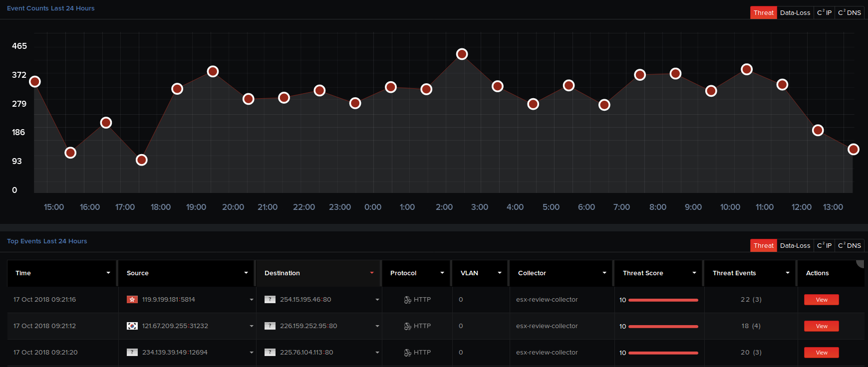Switch Event Counts chart to Data-Loss
This screenshot has height=367, width=868.
[x=795, y=13]
